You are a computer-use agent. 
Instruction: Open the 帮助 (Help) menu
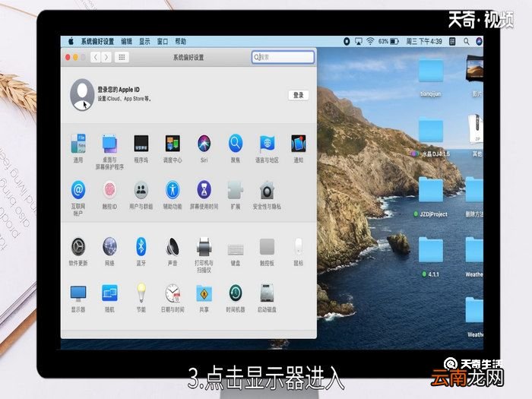pos(180,41)
